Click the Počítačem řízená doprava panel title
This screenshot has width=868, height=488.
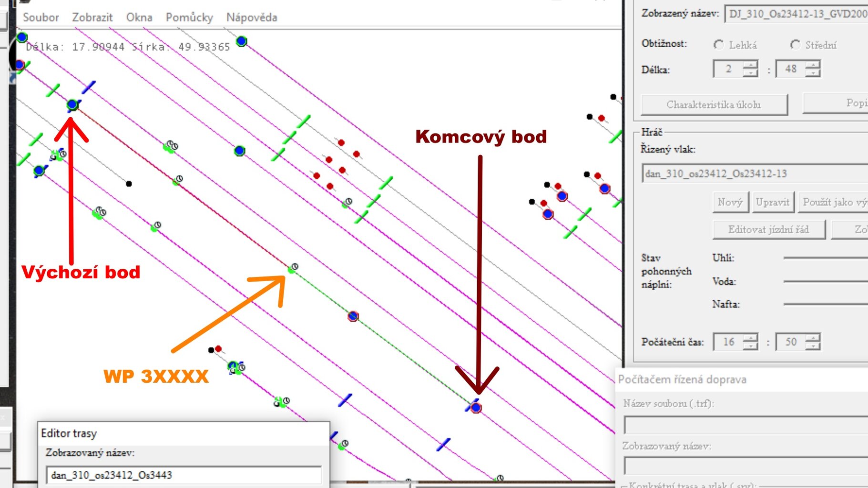683,380
